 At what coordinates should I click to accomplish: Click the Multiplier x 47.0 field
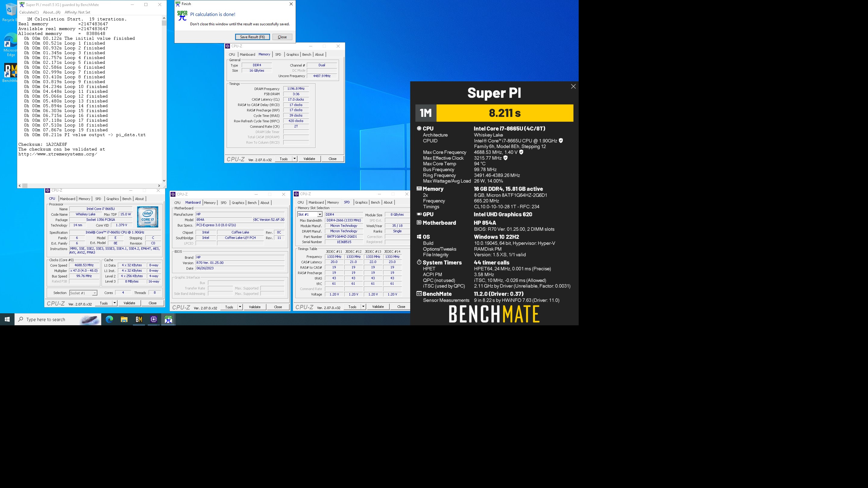pyautogui.click(x=84, y=271)
